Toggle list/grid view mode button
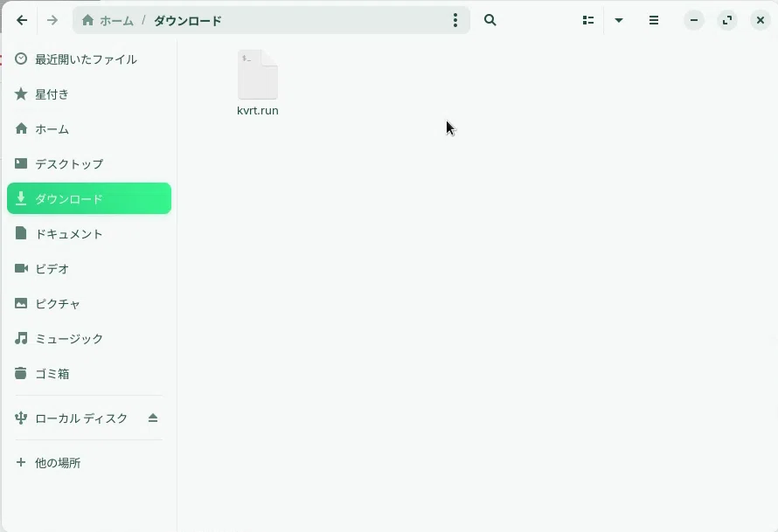 588,20
